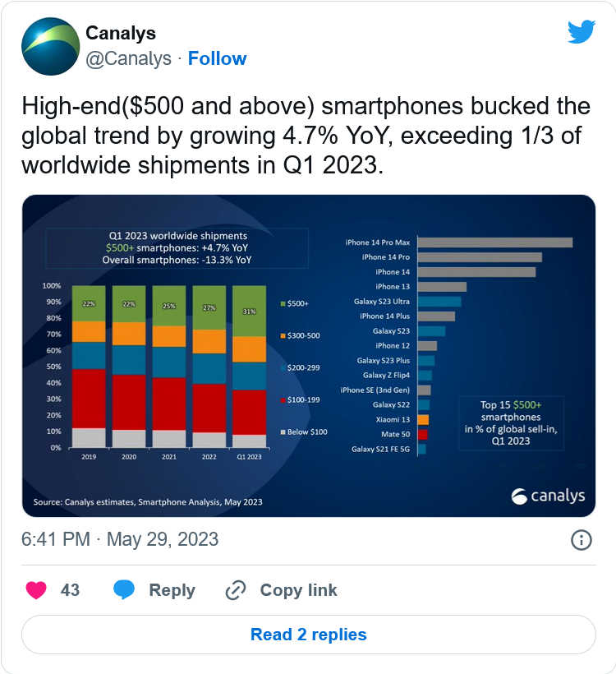616x674 pixels.
Task: Click the Twitter bird logo
Action: (582, 31)
